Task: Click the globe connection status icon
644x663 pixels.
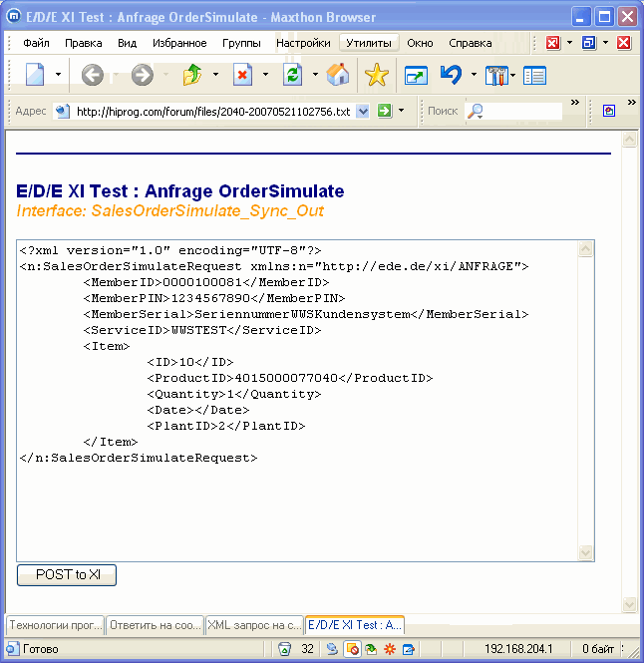Action: [332, 649]
